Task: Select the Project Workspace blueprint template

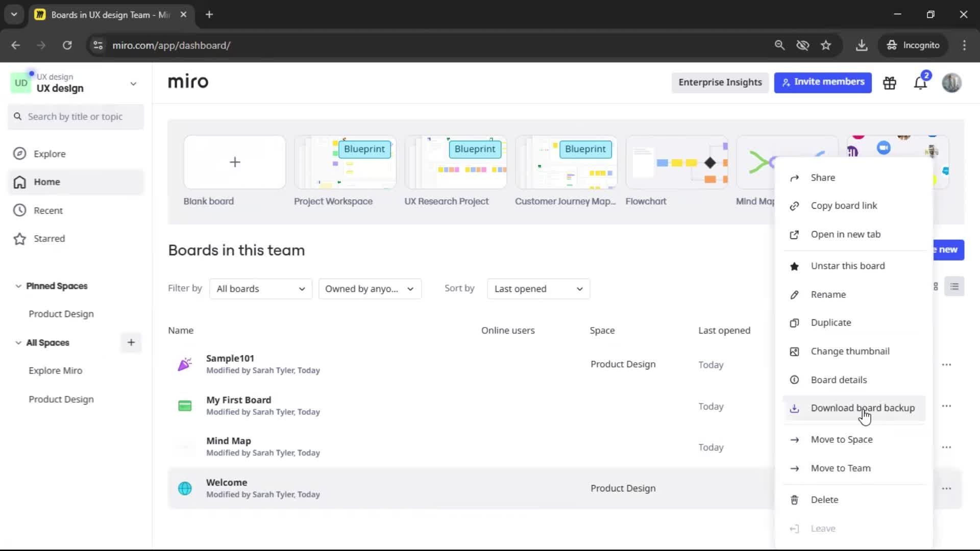Action: (345, 162)
